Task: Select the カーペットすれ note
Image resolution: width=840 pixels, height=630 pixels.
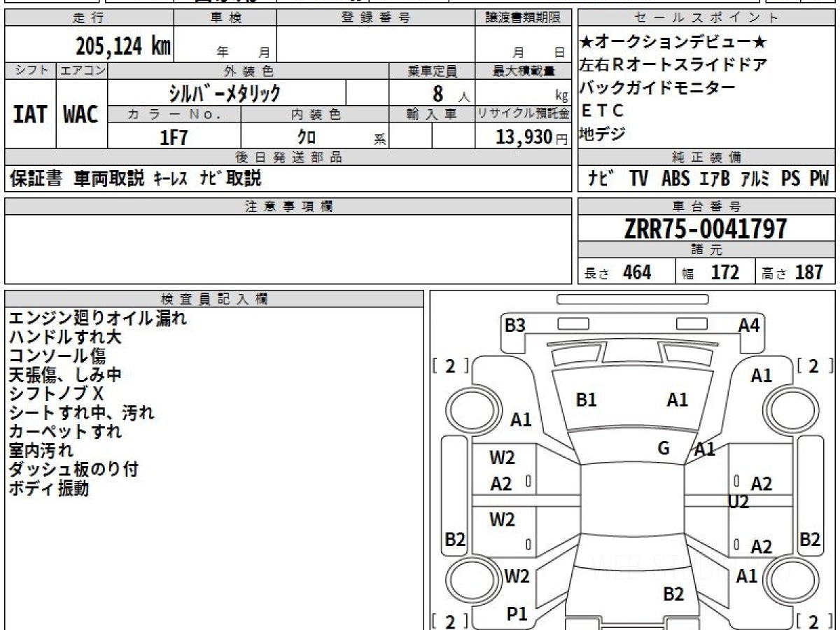Action: (66, 431)
